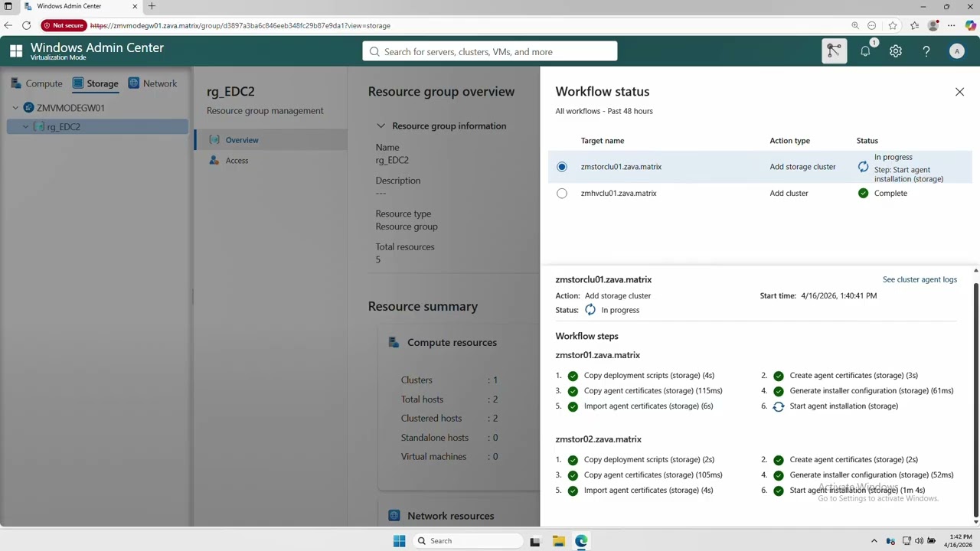Open the Access menu item
Viewport: 980px width, 551px height.
click(x=271, y=161)
